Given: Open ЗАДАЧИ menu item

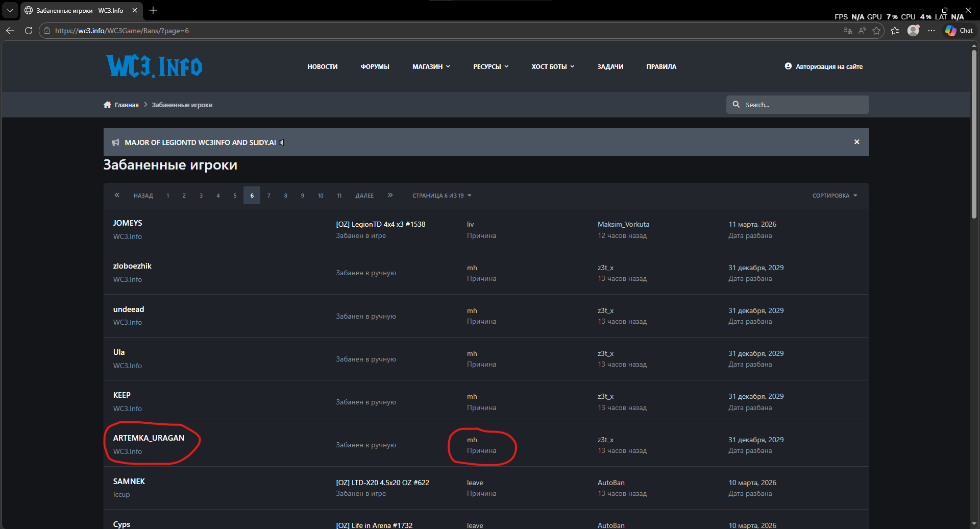Looking at the screenshot, I should pyautogui.click(x=610, y=67).
